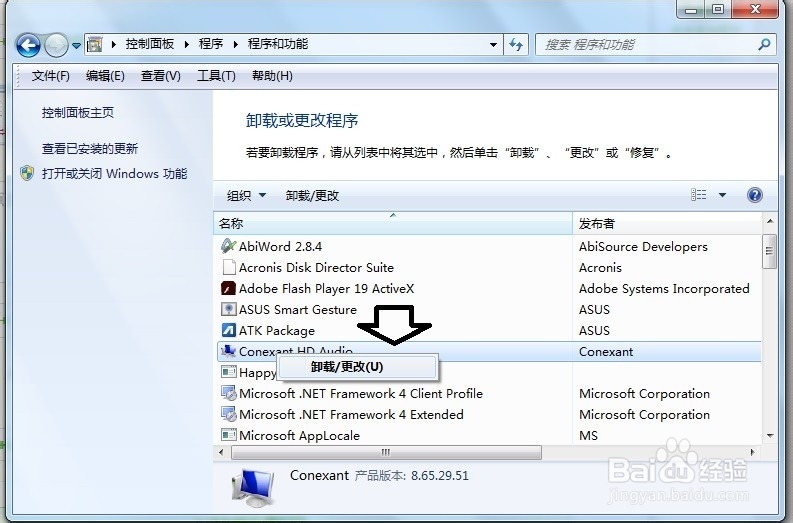This screenshot has height=523, width=793.
Task: Select AbiWord 2.8.4 in program list
Action: (280, 246)
